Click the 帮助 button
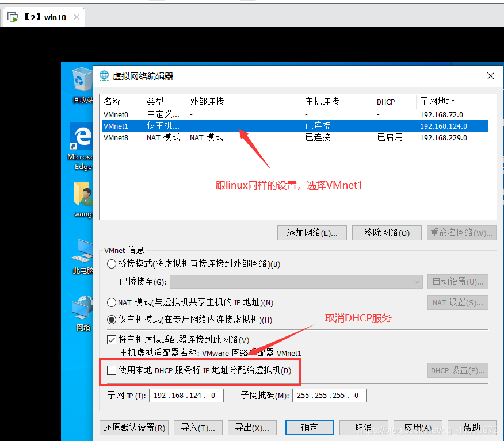504x441 pixels. tap(472, 428)
